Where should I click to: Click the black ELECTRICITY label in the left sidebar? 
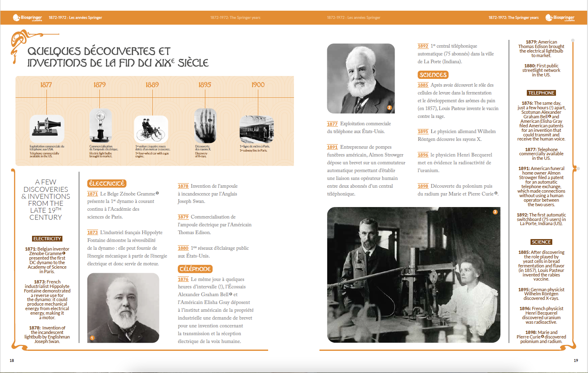[47, 239]
